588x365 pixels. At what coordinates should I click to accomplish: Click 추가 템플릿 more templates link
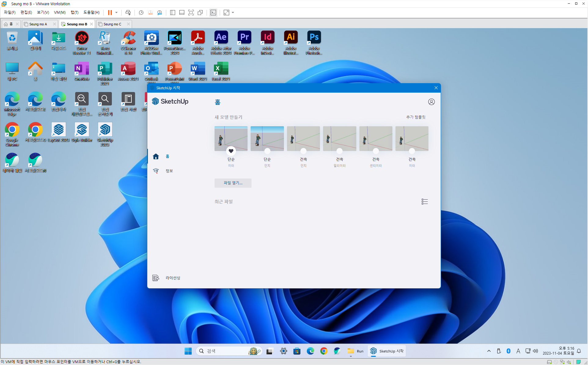416,117
